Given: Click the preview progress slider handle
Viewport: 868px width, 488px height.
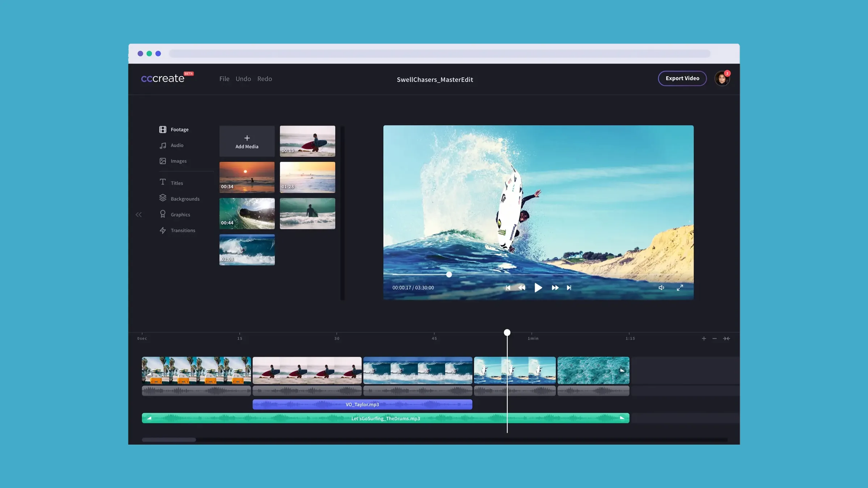Looking at the screenshot, I should (x=449, y=275).
